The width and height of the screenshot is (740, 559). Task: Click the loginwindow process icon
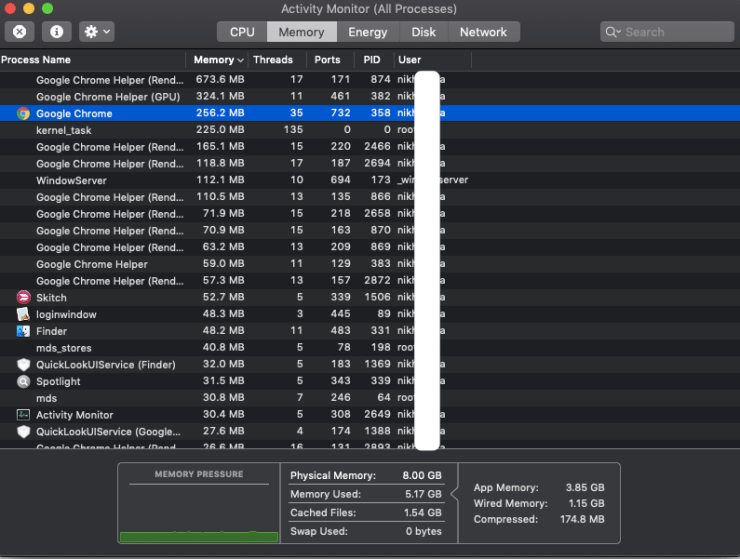pos(23,314)
